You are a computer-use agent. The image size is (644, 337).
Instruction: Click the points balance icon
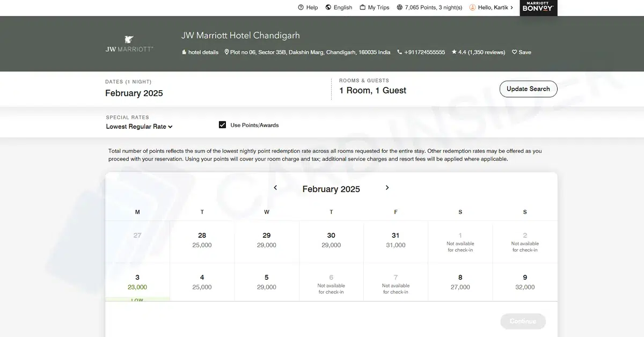[400, 8]
